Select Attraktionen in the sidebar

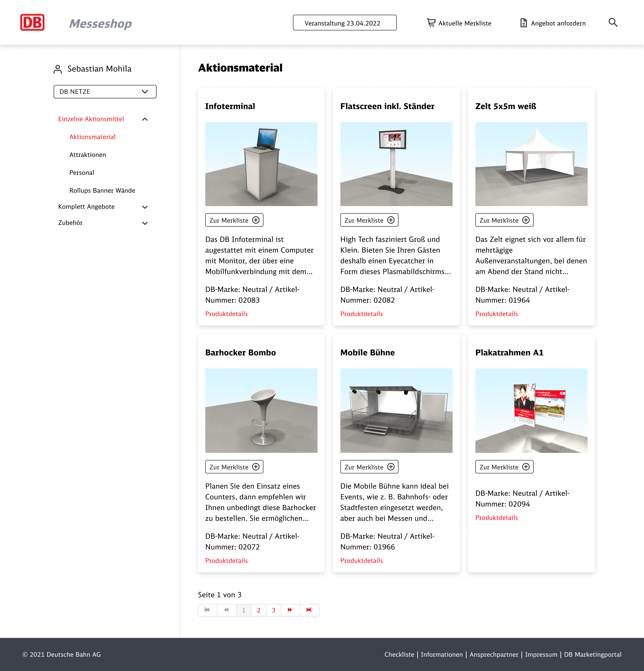[x=88, y=155]
